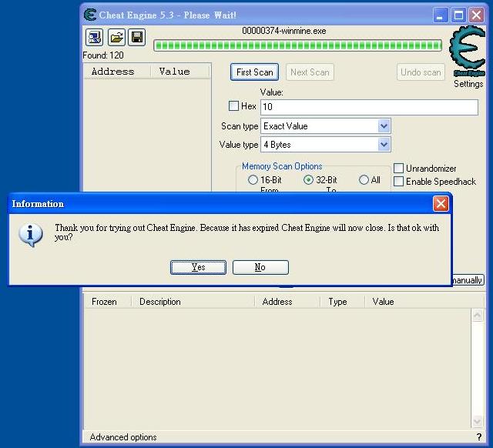Viewport: 493px width, 448px height.
Task: Select the 32-Bit radio button
Action: coord(308,180)
